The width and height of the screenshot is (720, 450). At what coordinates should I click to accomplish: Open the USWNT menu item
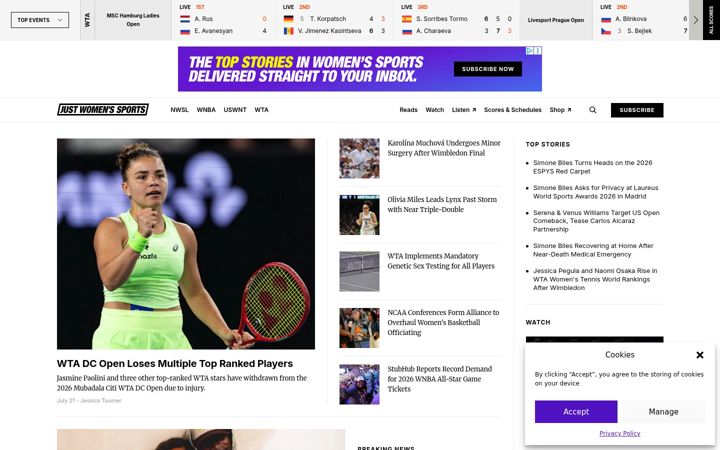235,110
